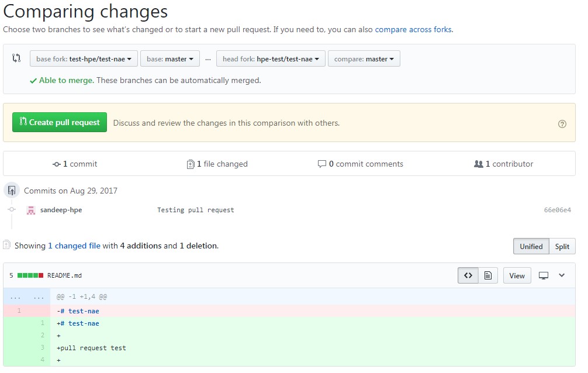The image size is (588, 373).
Task: Click the commit icon next to 1 commit
Action: pyautogui.click(x=56, y=164)
